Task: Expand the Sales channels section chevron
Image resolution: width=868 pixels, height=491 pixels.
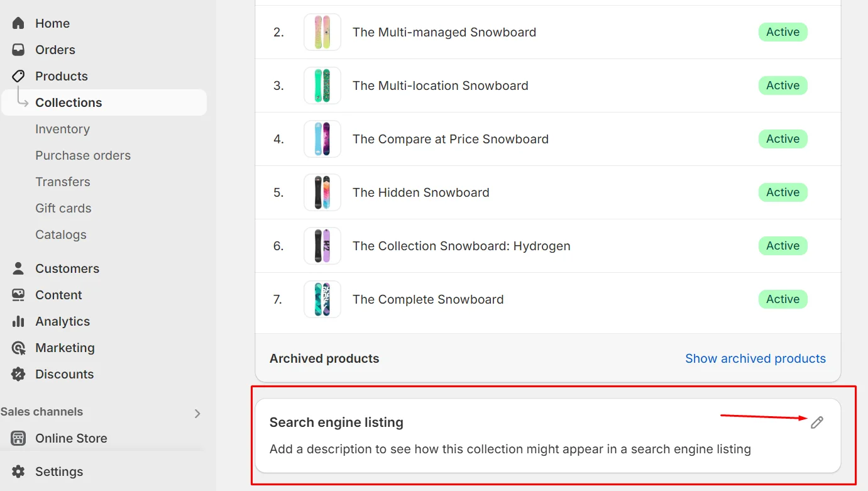Action: (x=198, y=414)
